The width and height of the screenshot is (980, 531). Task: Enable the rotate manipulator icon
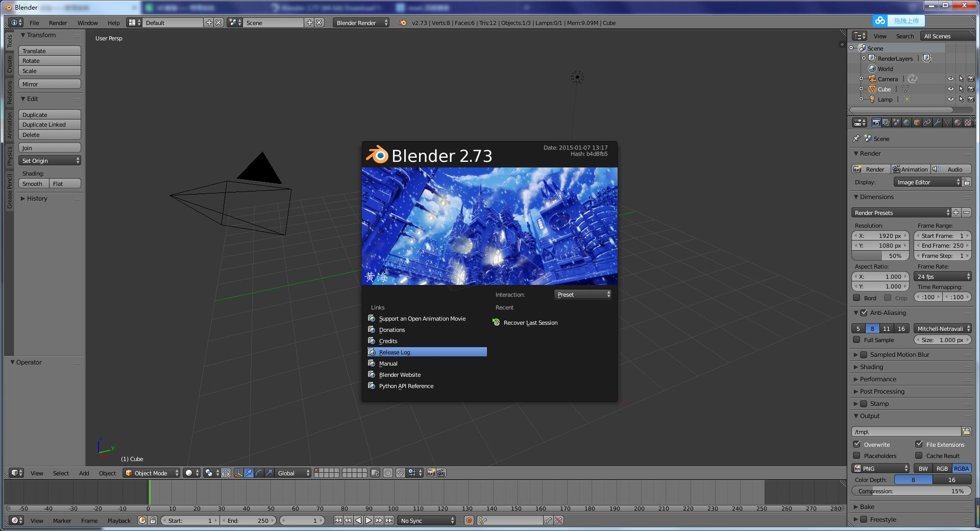coord(259,473)
